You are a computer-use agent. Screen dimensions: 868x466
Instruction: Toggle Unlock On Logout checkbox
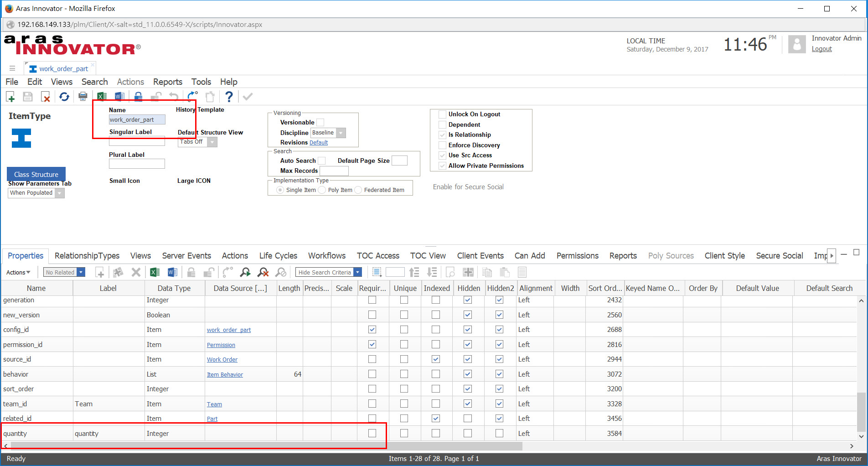pos(442,114)
